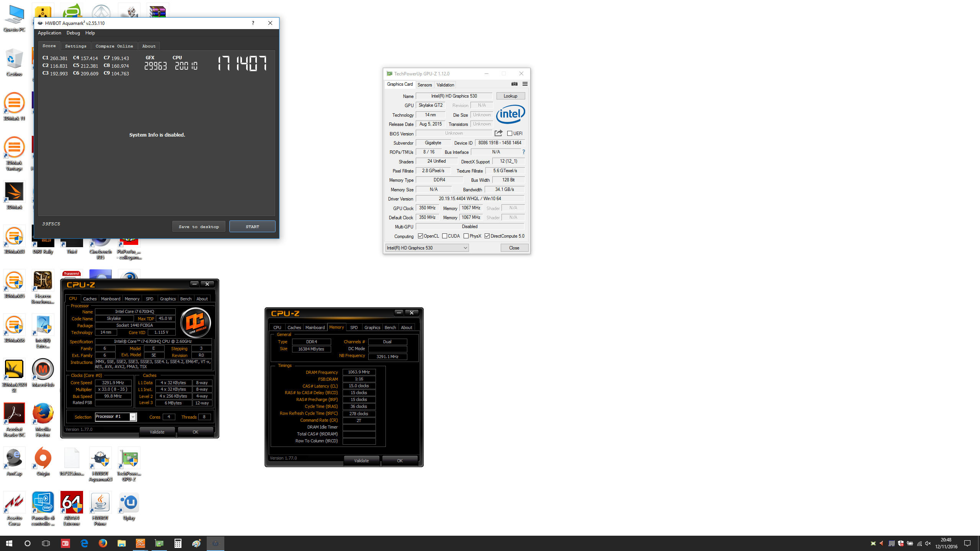Viewport: 980px width, 551px height.
Task: Open the Acrobat Reader DC desktop icon
Action: click(x=14, y=420)
